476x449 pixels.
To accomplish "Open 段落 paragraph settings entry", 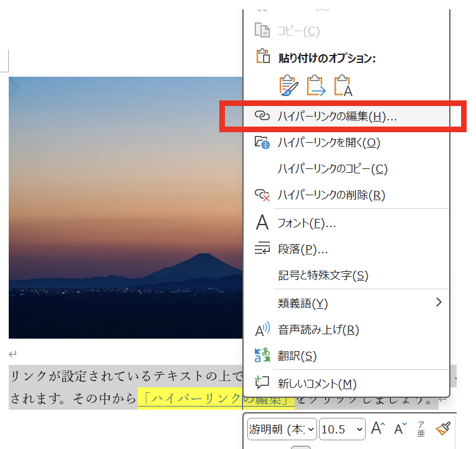I will click(x=303, y=249).
